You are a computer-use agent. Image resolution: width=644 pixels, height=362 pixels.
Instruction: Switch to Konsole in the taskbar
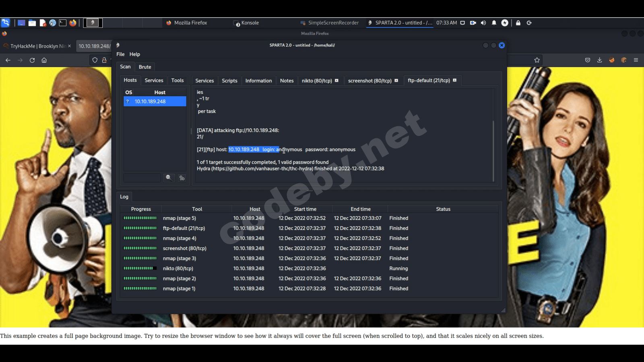click(246, 23)
